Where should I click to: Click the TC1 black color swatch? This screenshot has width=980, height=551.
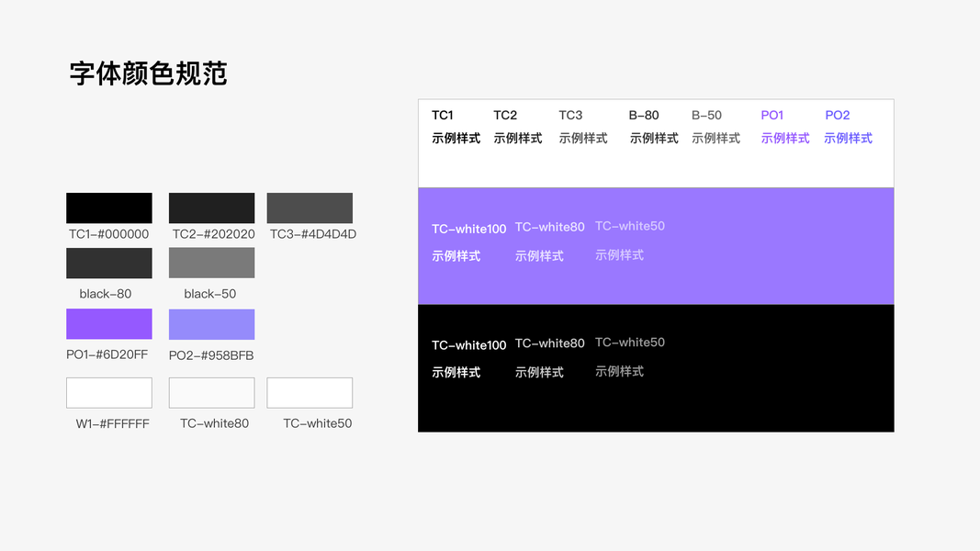108,208
